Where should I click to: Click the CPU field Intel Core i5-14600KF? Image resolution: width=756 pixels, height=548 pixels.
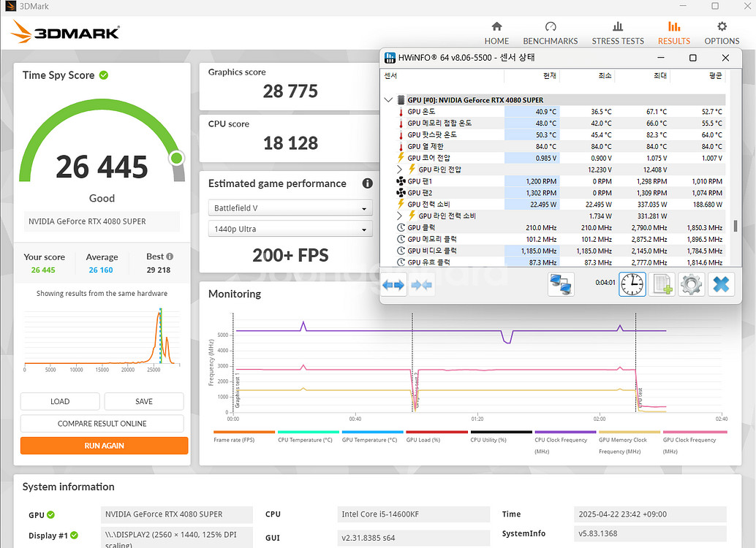[x=414, y=514]
